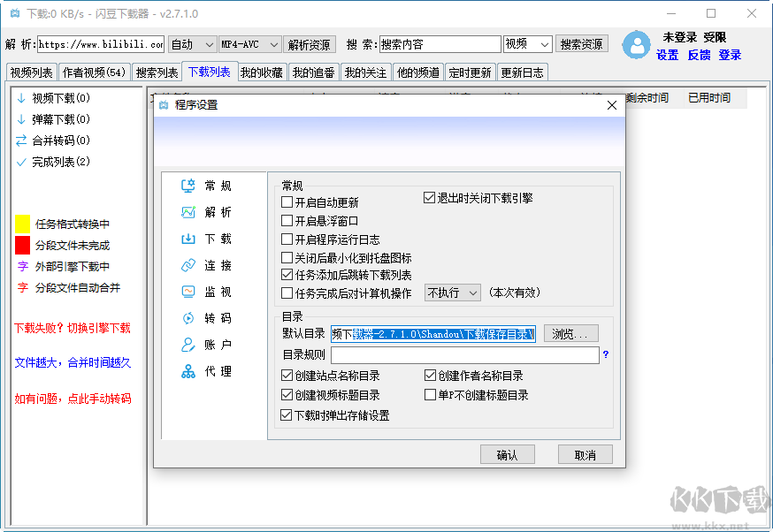The width and height of the screenshot is (773, 532).
Task: Focus the 解析 URL input field
Action: pos(101,44)
